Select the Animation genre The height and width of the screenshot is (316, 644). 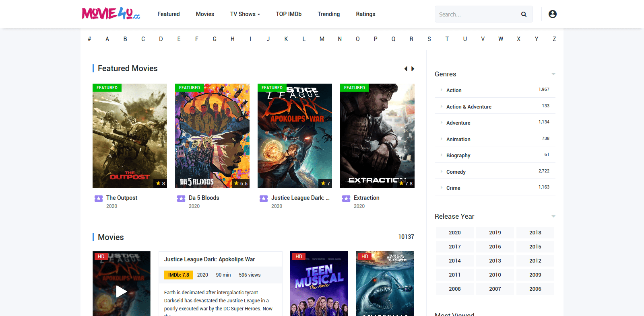tap(458, 139)
